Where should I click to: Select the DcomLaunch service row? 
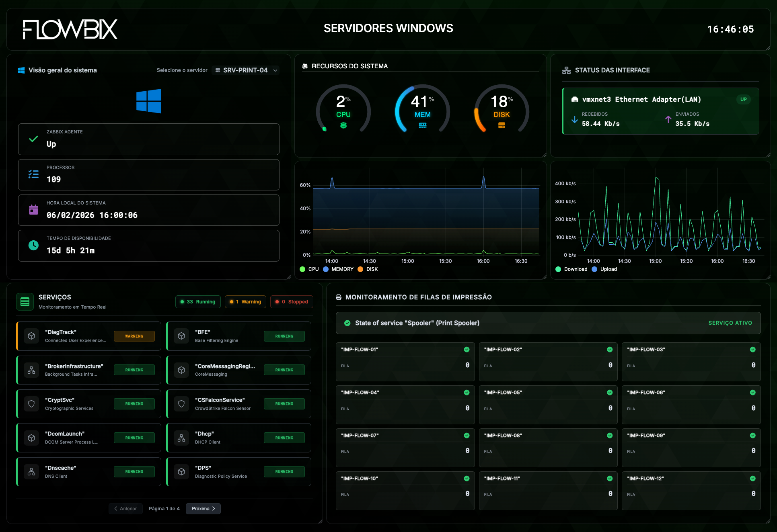pyautogui.click(x=88, y=438)
